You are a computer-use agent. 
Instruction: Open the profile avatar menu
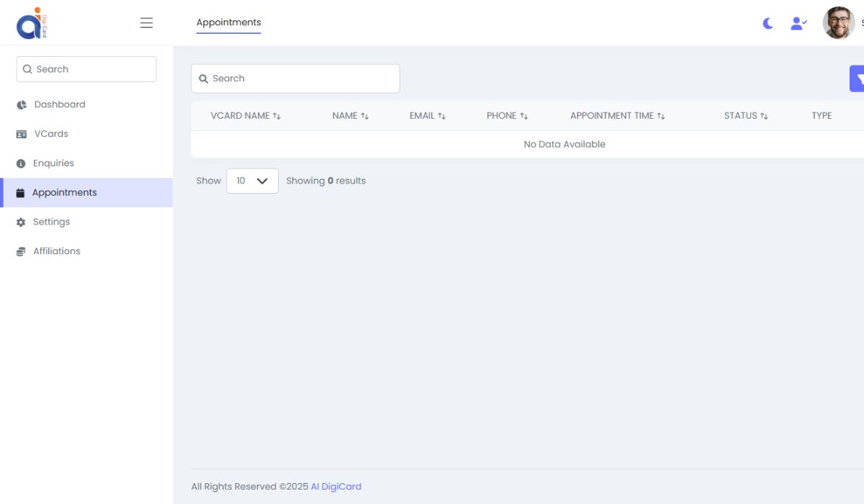pyautogui.click(x=838, y=22)
